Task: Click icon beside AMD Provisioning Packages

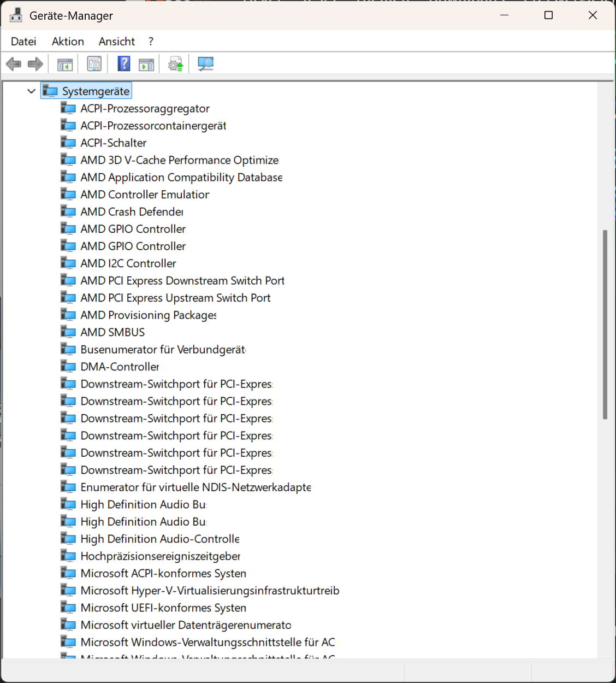Action: click(x=68, y=315)
